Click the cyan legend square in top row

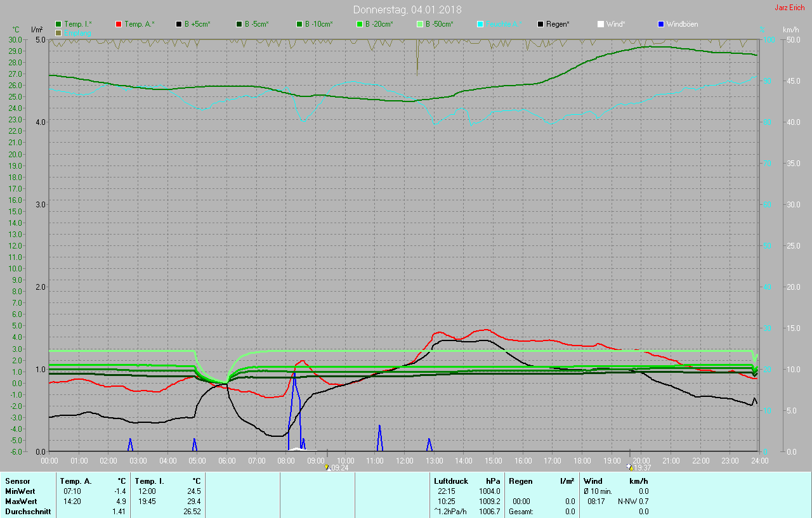[x=480, y=24]
